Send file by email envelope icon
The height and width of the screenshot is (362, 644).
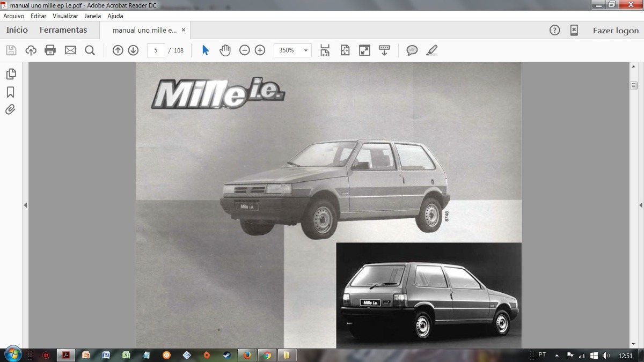pyautogui.click(x=70, y=50)
